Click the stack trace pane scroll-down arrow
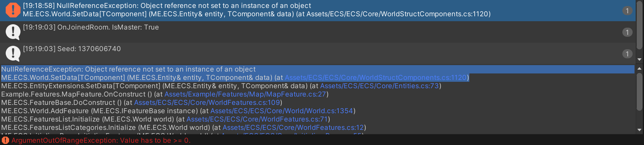 tap(639, 130)
